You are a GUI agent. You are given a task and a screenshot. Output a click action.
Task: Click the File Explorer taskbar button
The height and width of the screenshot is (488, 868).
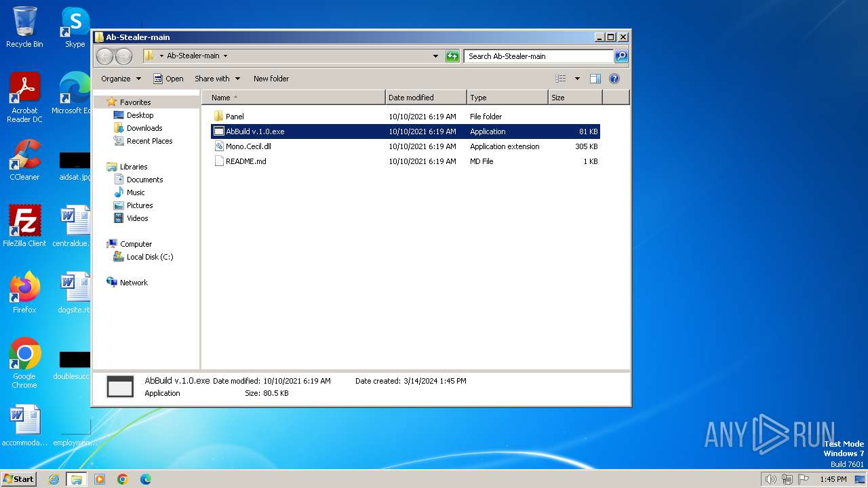pos(76,479)
